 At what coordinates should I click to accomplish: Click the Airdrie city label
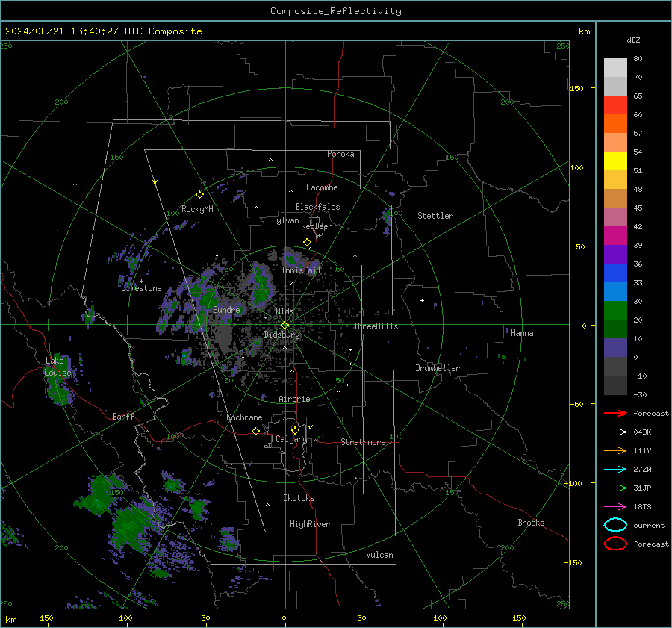pos(294,399)
